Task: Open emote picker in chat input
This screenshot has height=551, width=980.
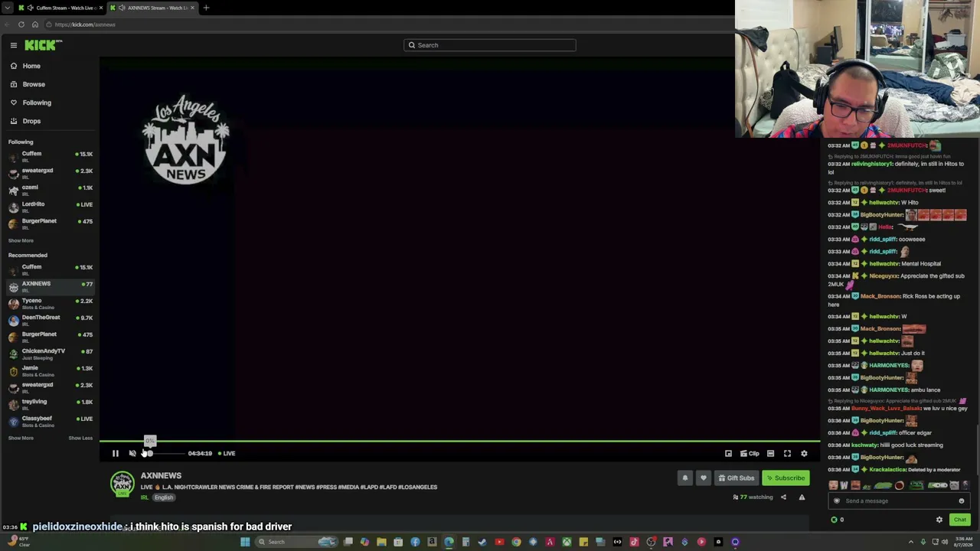Action: tap(962, 500)
